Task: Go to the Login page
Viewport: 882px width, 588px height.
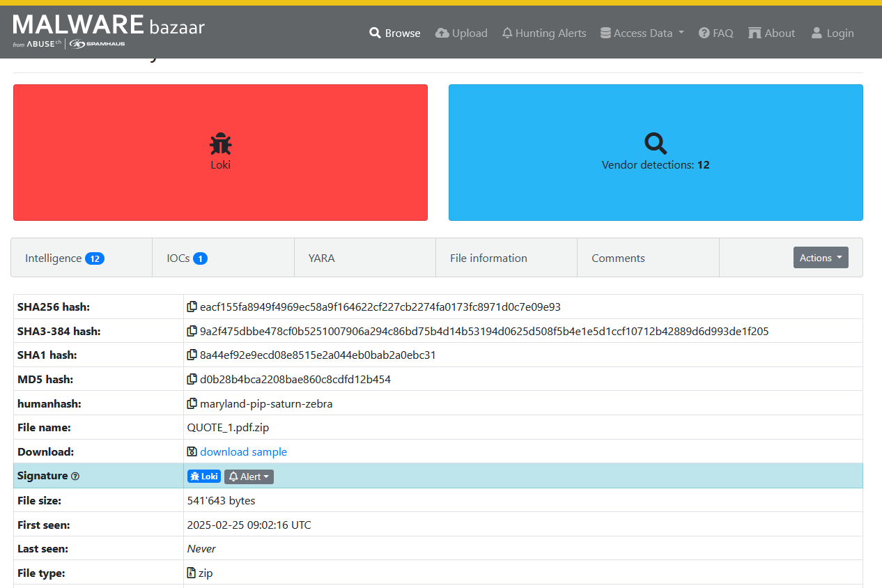Action: pyautogui.click(x=832, y=33)
